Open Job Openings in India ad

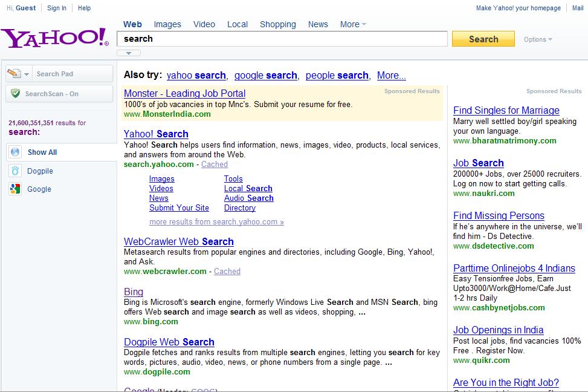point(498,330)
